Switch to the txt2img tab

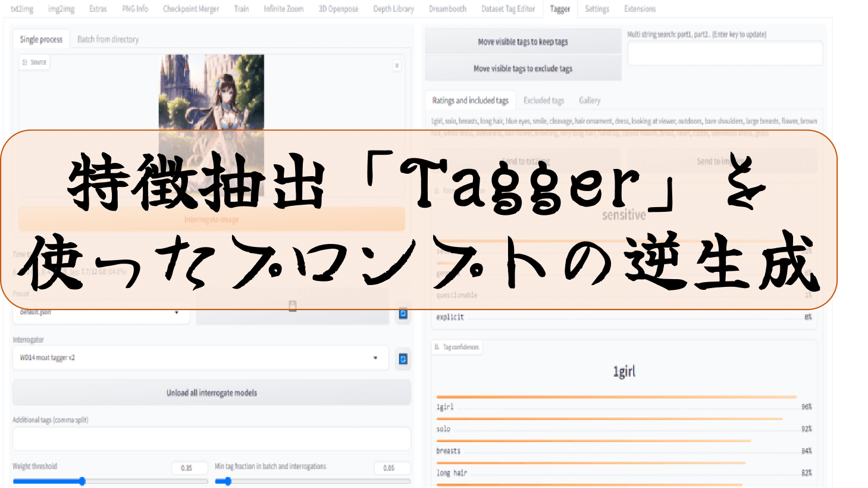[x=22, y=9]
